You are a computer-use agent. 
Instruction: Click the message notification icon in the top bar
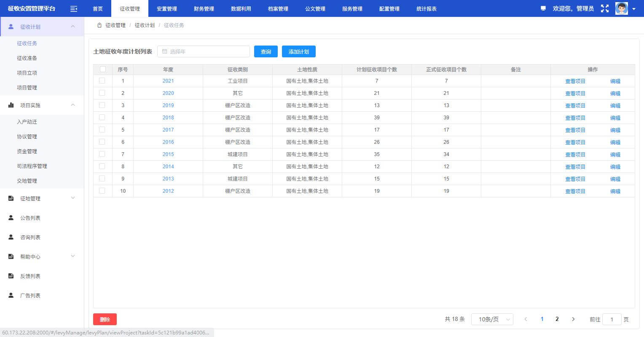543,8
